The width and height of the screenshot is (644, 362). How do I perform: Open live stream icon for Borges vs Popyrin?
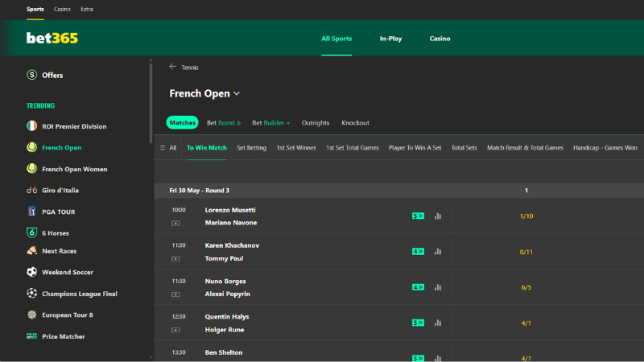pos(175,294)
